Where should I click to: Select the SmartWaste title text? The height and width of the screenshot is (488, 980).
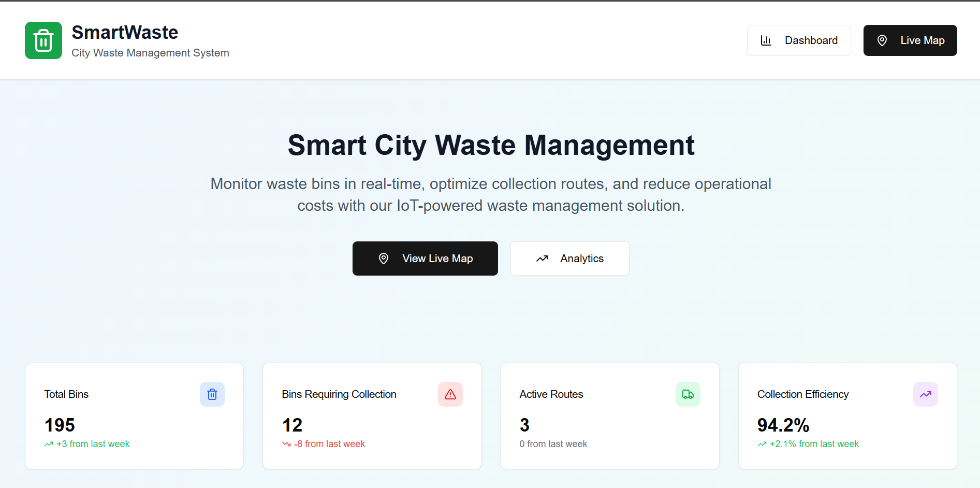(x=125, y=32)
